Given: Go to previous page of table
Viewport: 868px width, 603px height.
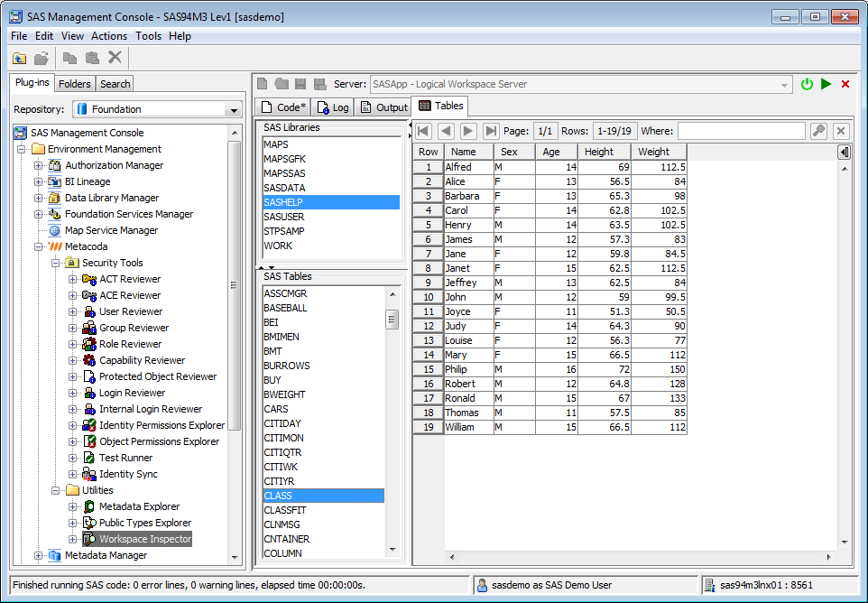Looking at the screenshot, I should (446, 131).
